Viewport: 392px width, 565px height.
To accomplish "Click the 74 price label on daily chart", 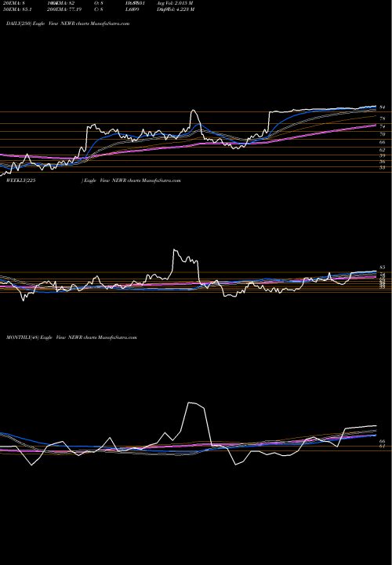I will (383, 127).
